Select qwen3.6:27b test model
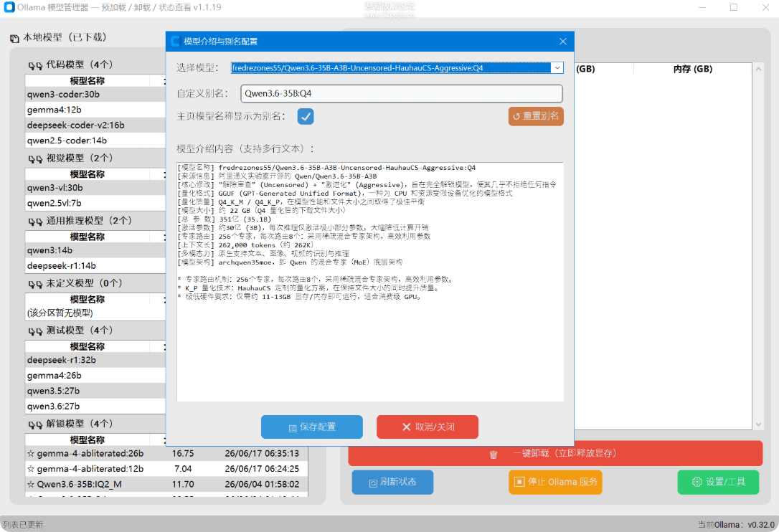Viewport: 779px width, 532px height. 95,407
